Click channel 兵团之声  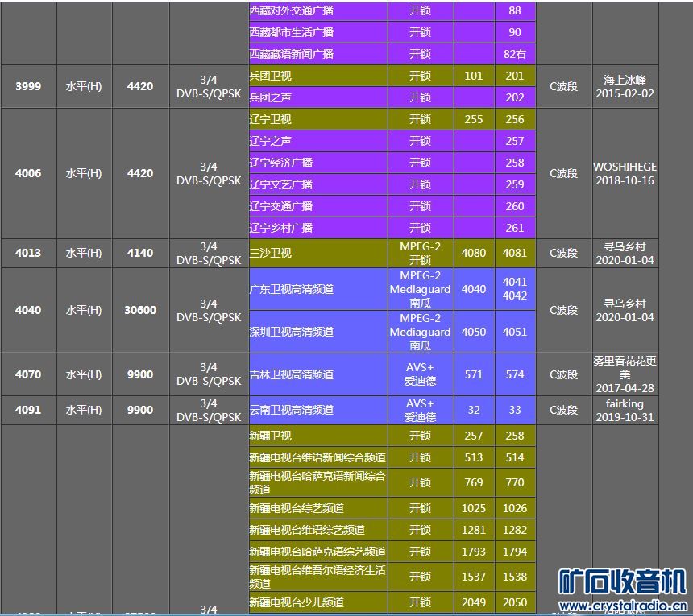(318, 97)
